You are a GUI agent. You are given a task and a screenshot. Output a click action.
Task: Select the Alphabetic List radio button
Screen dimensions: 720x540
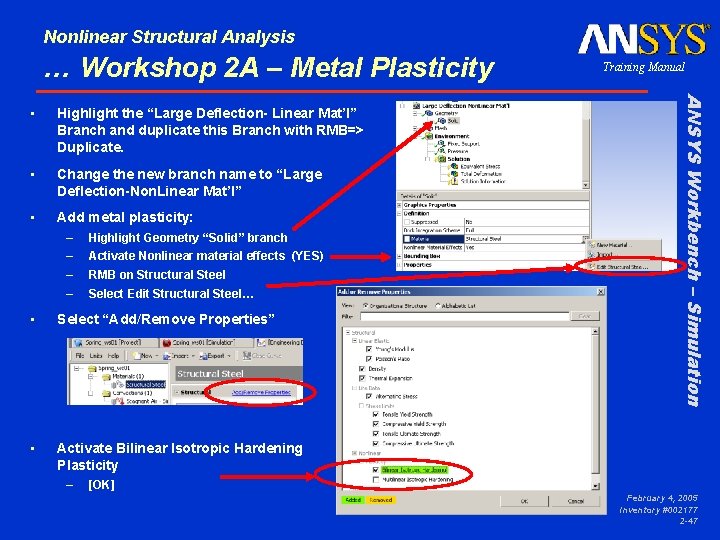[x=438, y=305]
